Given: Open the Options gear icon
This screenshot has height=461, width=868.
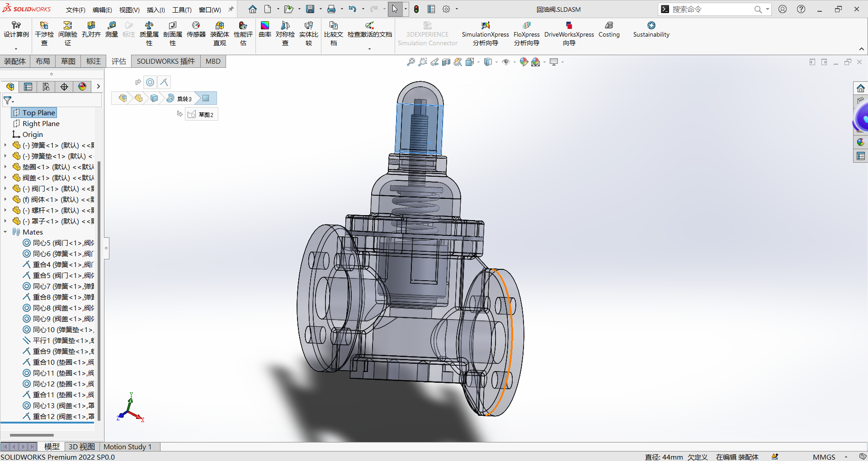Looking at the screenshot, I should coord(446,9).
